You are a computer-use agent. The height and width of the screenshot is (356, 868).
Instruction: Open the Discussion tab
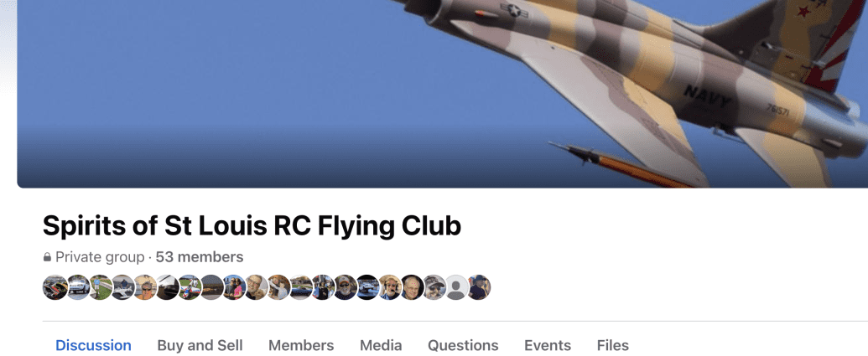(93, 345)
